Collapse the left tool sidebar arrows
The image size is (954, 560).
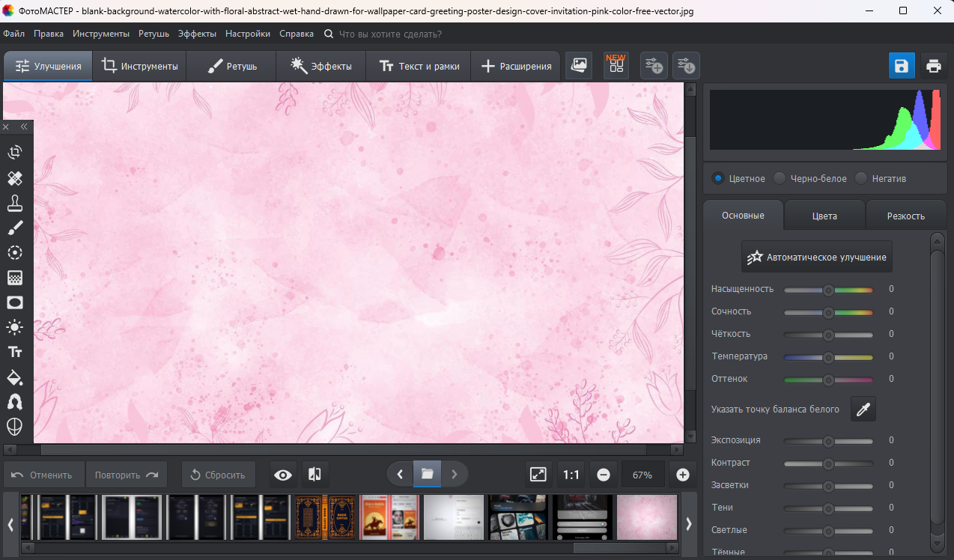pyautogui.click(x=24, y=127)
